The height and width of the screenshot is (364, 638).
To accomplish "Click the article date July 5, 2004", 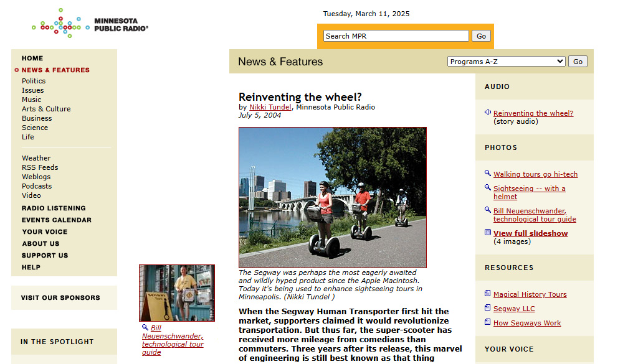I will (260, 115).
